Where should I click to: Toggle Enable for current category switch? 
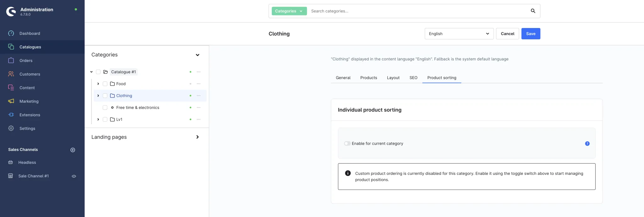pyautogui.click(x=347, y=144)
